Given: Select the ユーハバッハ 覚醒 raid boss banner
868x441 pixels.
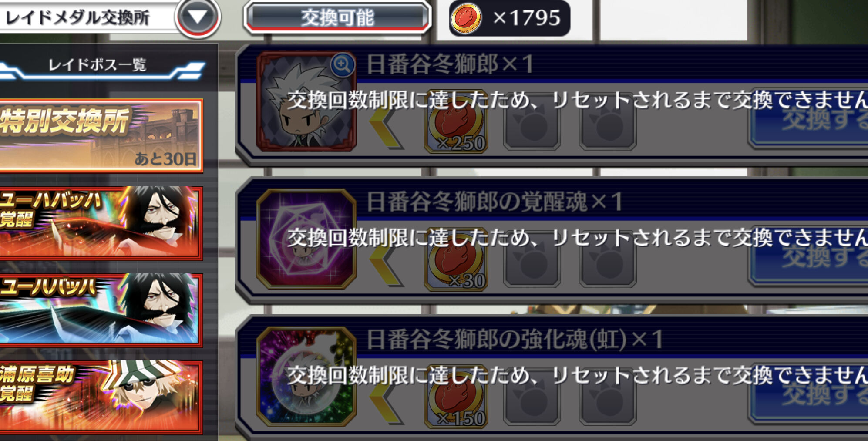Looking at the screenshot, I should 101,223.
